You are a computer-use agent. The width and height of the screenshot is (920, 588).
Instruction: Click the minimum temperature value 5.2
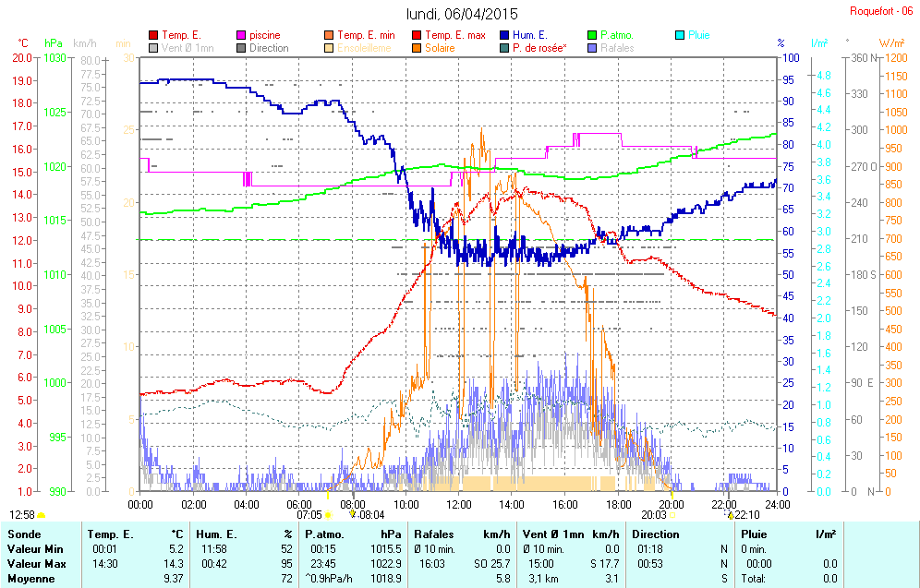[176, 549]
